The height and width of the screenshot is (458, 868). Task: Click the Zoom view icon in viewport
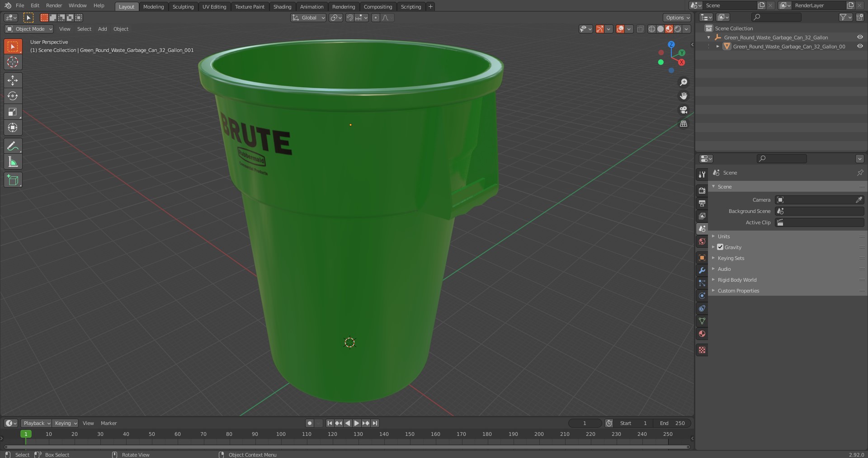pyautogui.click(x=684, y=82)
